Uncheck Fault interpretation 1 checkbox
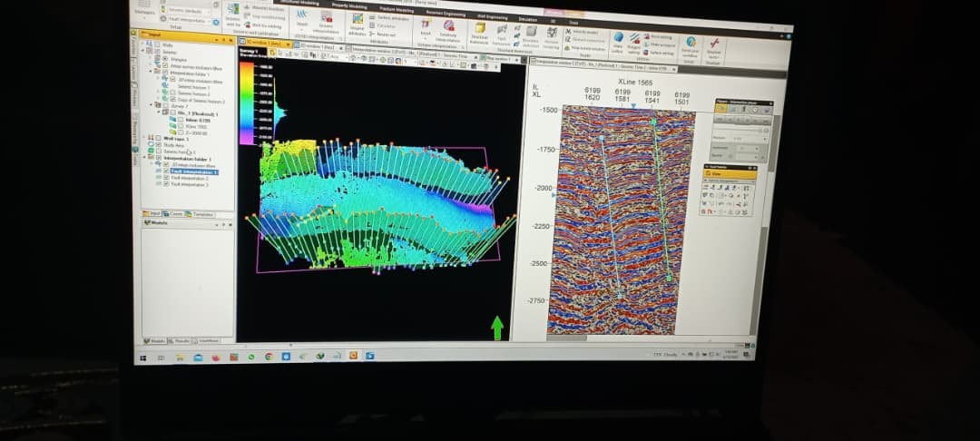The image size is (980, 441). 166,171
